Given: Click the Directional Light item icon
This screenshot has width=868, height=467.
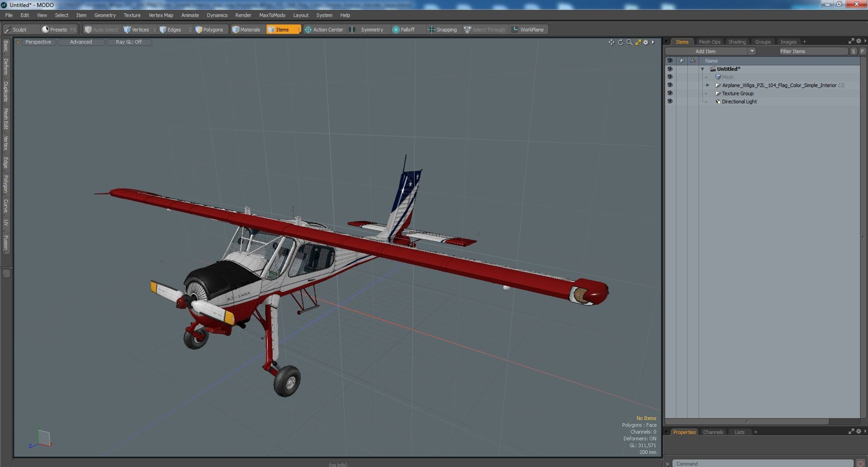Looking at the screenshot, I should pos(717,102).
